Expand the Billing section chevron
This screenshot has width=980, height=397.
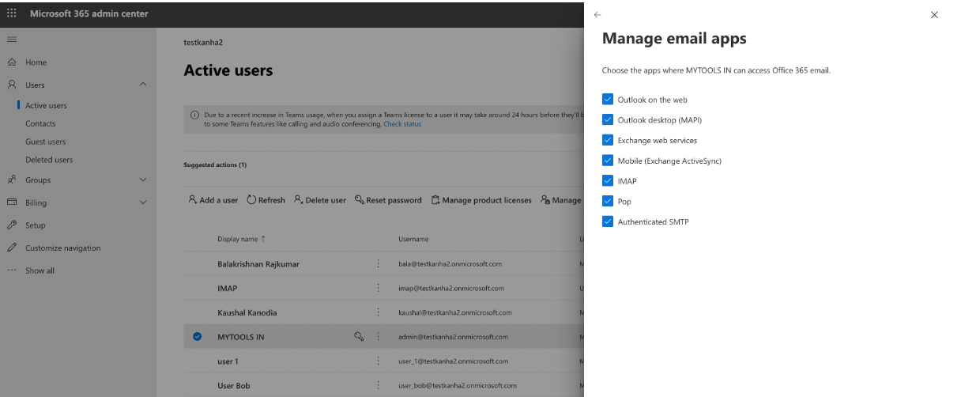pos(143,202)
